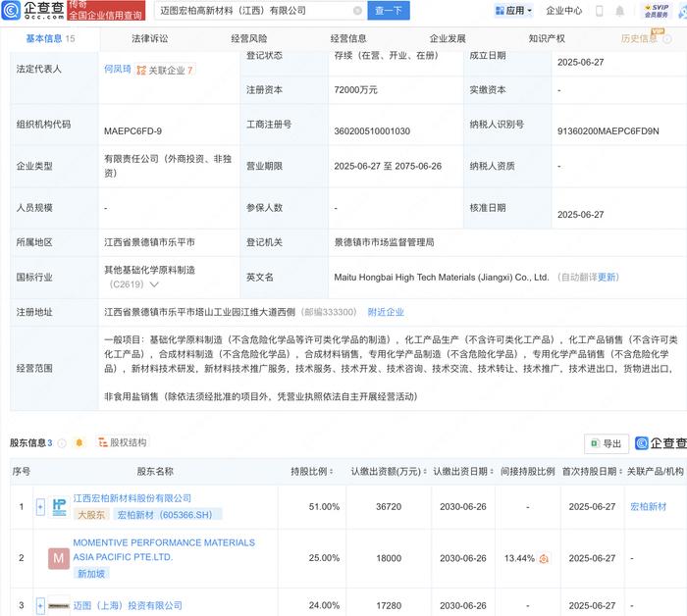Open the indirect shareholding detail icon beside 13.44%
687x616 pixels.
point(544,559)
